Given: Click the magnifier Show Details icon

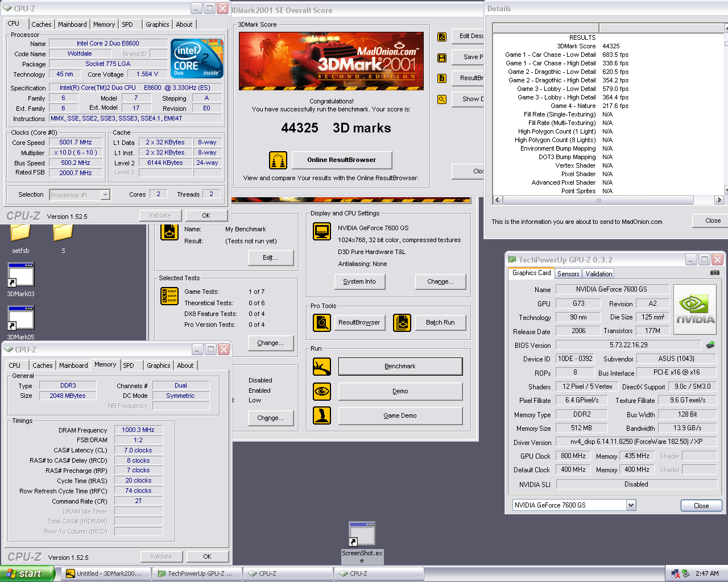Looking at the screenshot, I should tap(442, 99).
